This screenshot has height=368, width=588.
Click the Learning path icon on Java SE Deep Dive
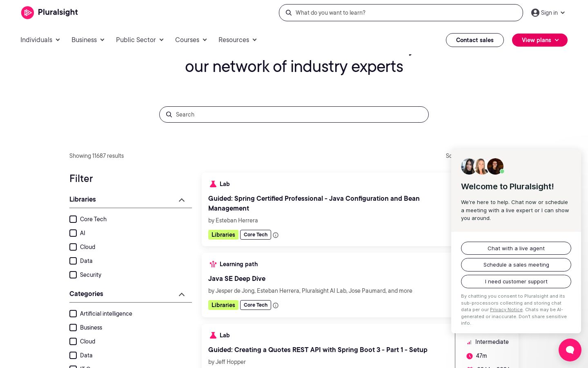tap(213, 264)
